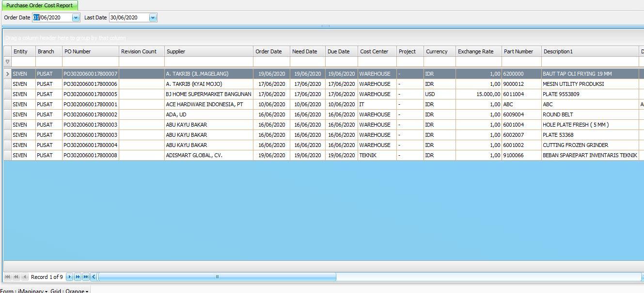Click PO3020060017800002 cell

(x=91, y=114)
